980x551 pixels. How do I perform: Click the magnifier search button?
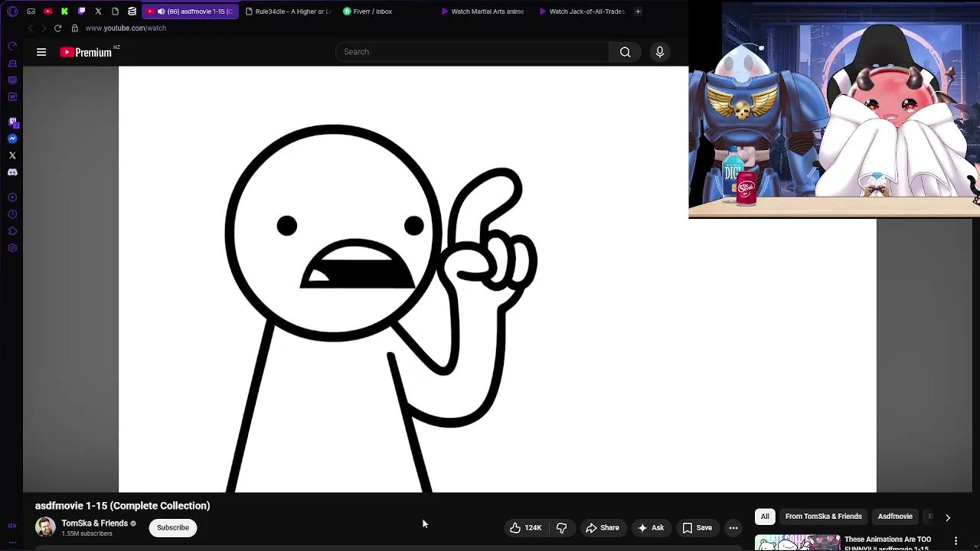click(x=626, y=52)
